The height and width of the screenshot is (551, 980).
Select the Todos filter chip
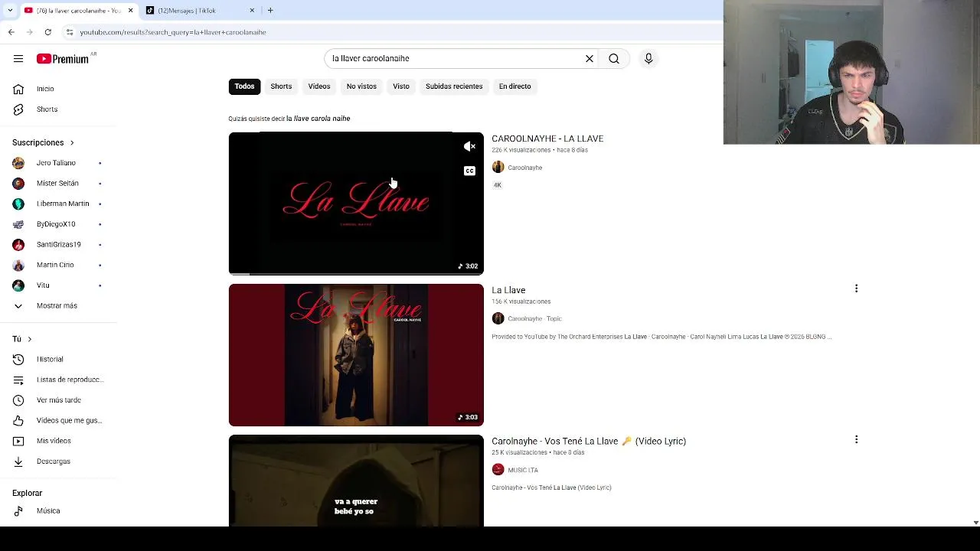244,86
